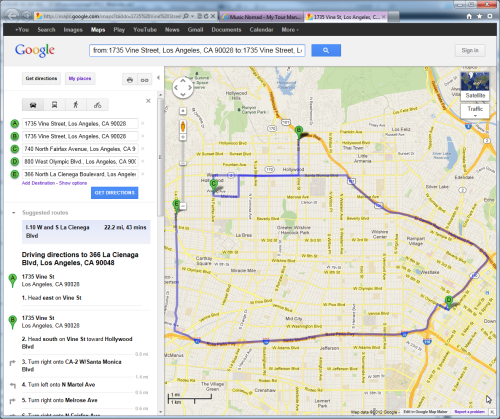The width and height of the screenshot is (500, 419).
Task: Collapse the left panel with the arrow
Action: 158,78
